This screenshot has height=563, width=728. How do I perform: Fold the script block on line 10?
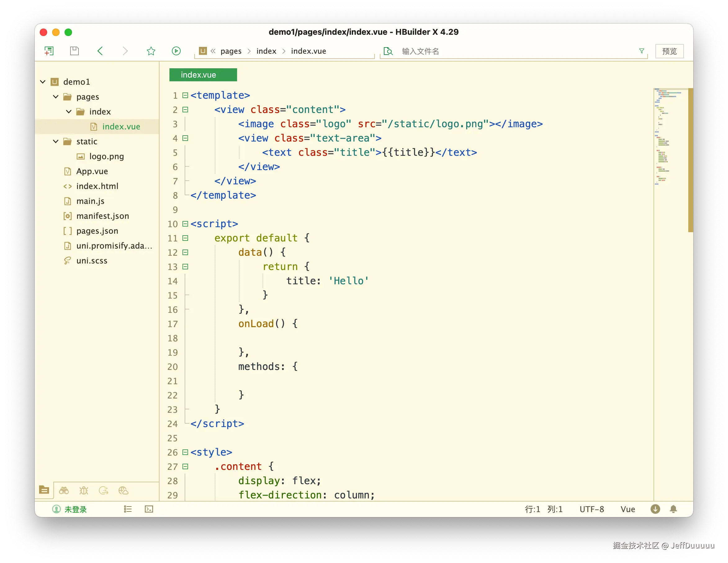pyautogui.click(x=185, y=224)
